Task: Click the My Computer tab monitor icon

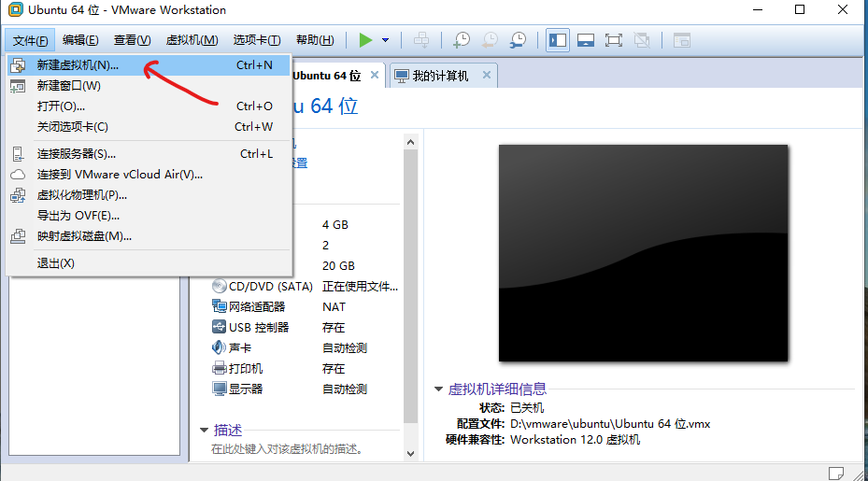Action: 402,76
